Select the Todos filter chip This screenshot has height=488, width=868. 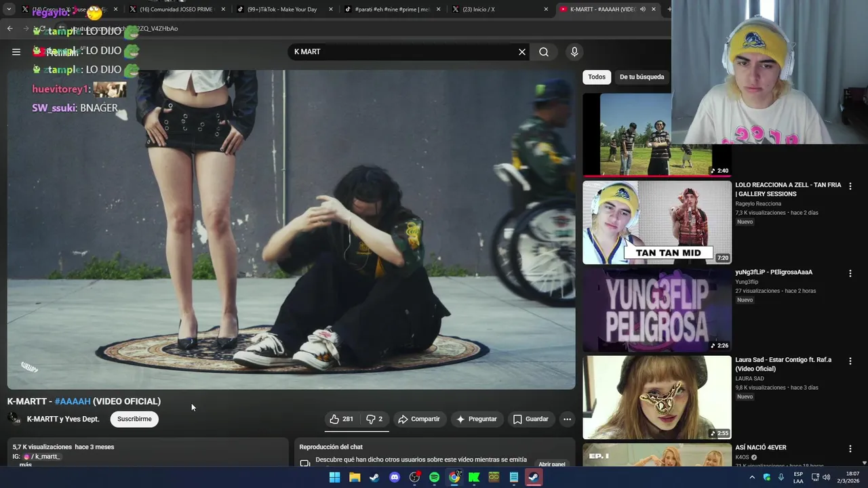pyautogui.click(x=597, y=77)
